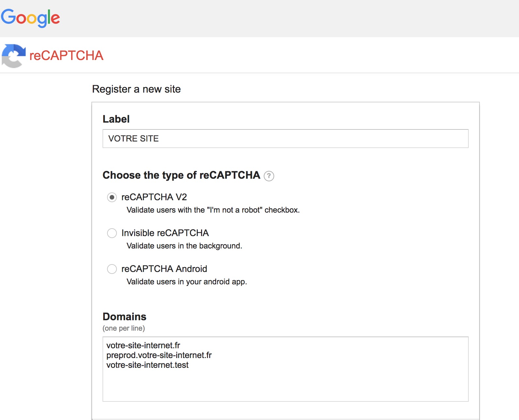Click 'Validate users with the "I'm not a robot" checkbox.' text

click(x=213, y=210)
